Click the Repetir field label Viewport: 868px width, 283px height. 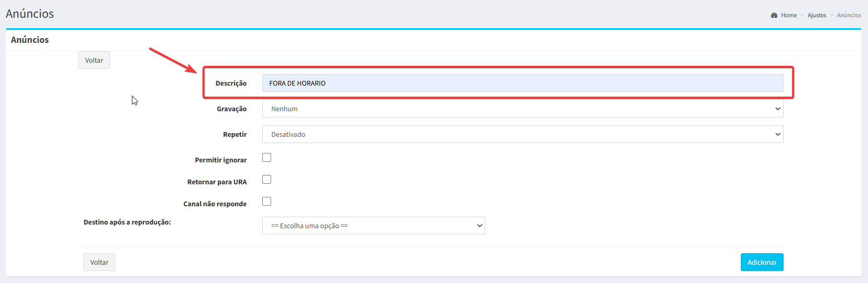point(235,135)
